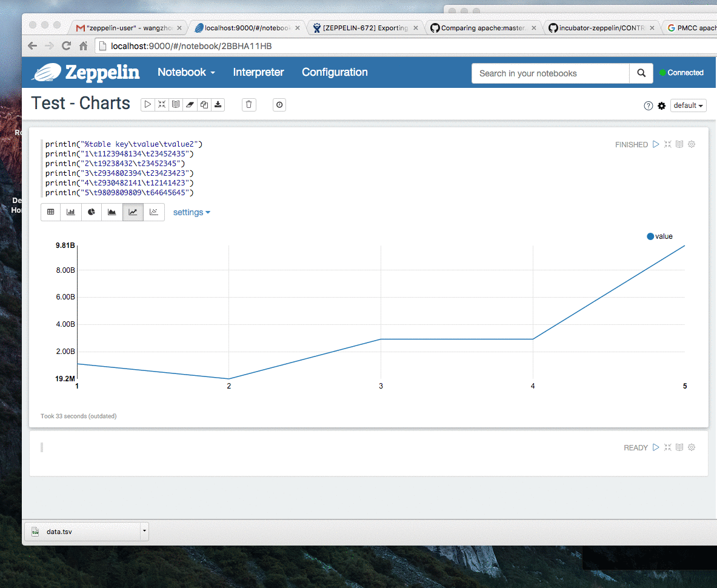Click the search magnifier button
This screenshot has width=717, height=588.
tap(642, 73)
